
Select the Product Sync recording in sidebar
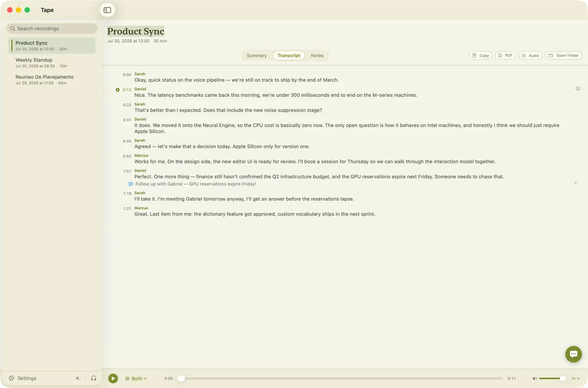52,46
